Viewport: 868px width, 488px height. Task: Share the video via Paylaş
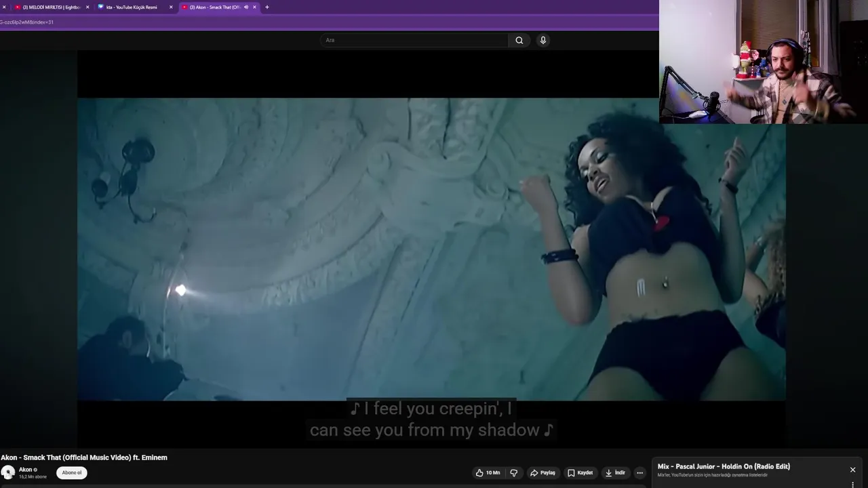click(542, 473)
